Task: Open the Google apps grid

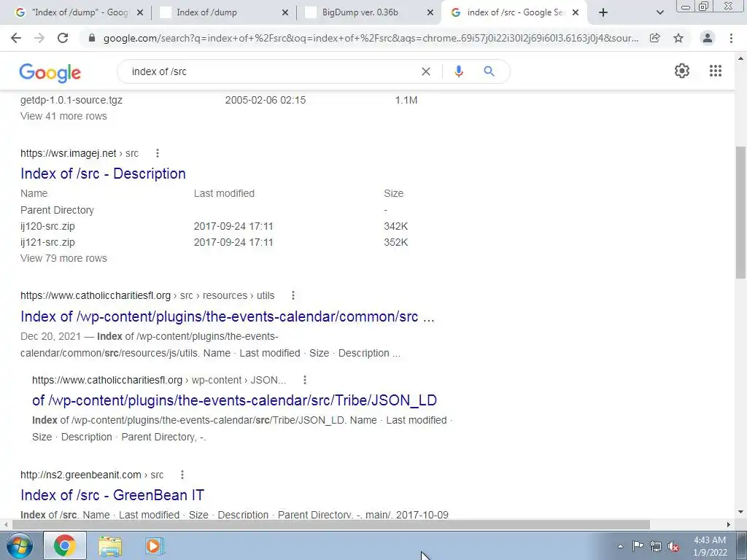Action: [716, 71]
